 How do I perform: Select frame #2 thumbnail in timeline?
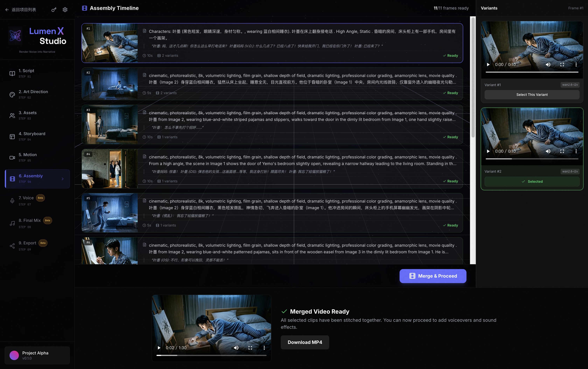pos(110,84)
